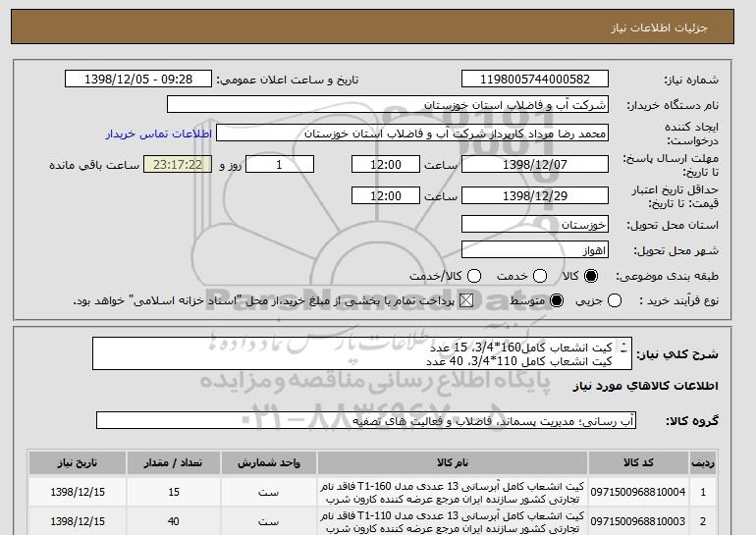
Task: Click the جزئیات اطلاعات نیاز header title
Action: [660, 27]
